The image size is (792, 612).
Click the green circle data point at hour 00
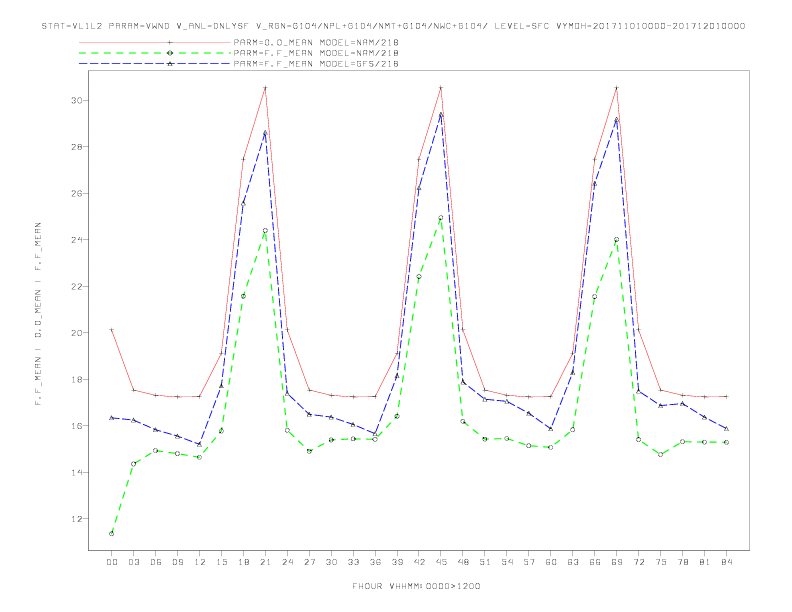pos(112,534)
